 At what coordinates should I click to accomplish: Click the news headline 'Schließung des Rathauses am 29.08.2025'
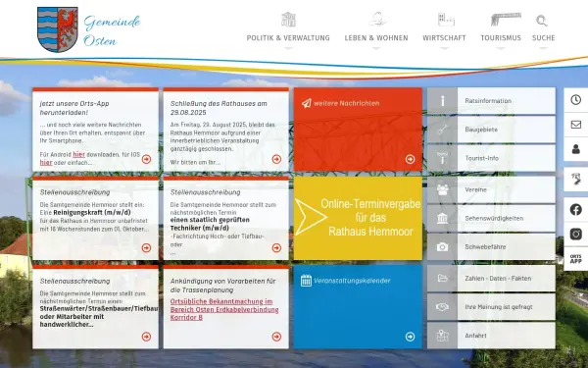[219, 108]
